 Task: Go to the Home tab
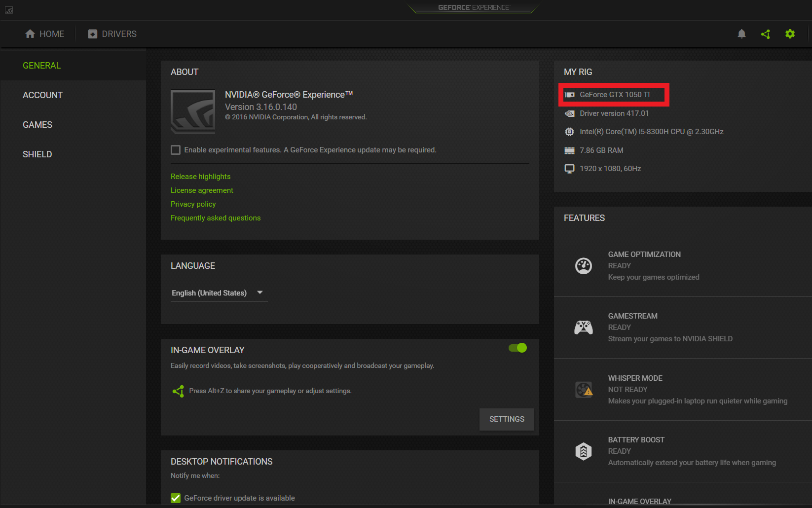click(x=44, y=34)
